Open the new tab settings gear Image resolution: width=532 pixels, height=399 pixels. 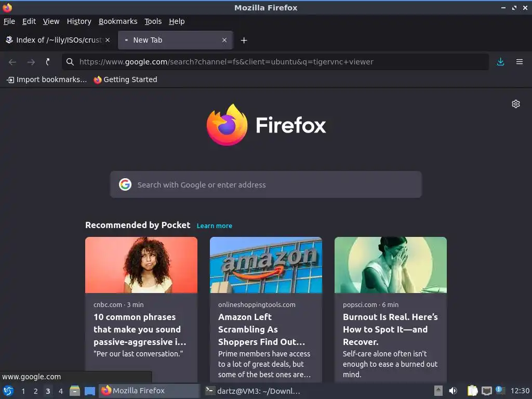point(516,104)
